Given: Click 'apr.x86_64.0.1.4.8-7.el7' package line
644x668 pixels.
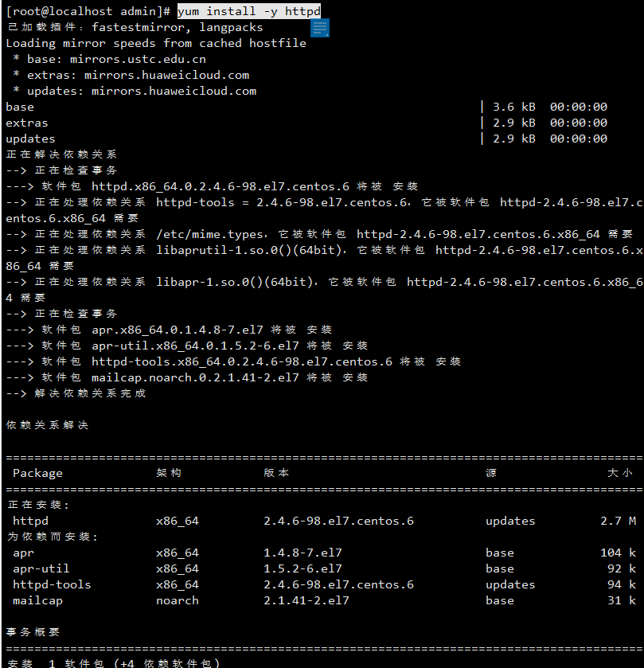Looking at the screenshot, I should pyautogui.click(x=178, y=330).
